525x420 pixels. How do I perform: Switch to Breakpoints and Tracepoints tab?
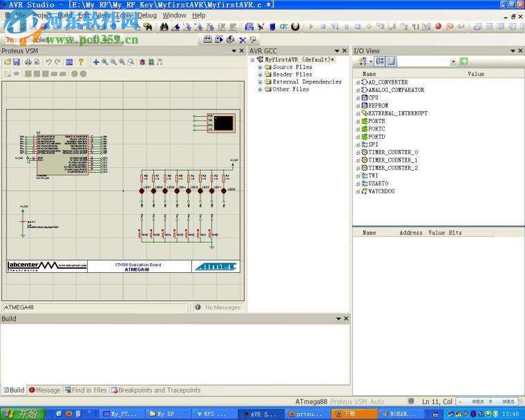(155, 390)
